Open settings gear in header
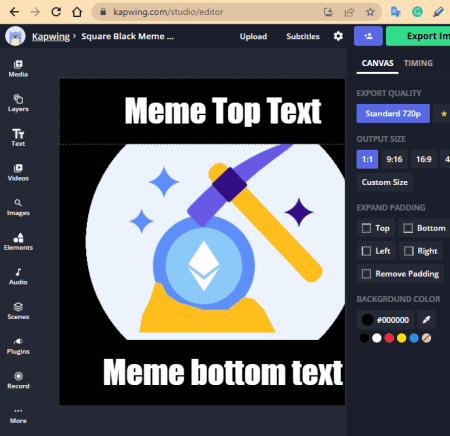The width and height of the screenshot is (450, 436). 338,36
